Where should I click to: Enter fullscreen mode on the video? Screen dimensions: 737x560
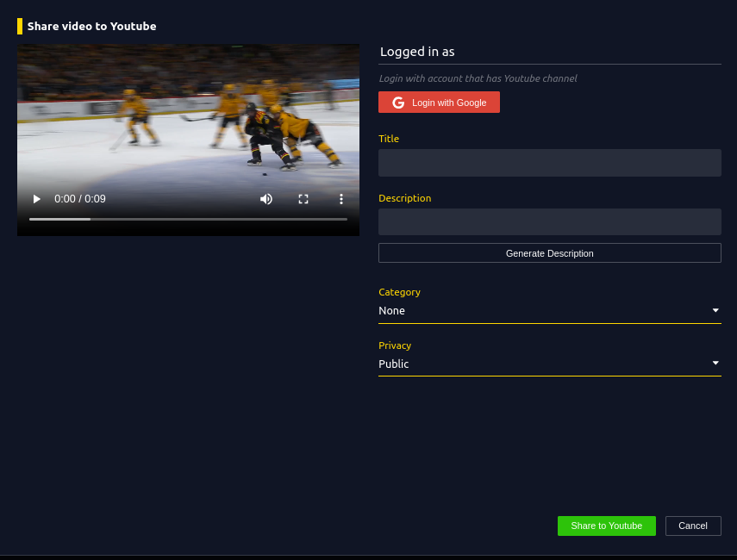[303, 199]
